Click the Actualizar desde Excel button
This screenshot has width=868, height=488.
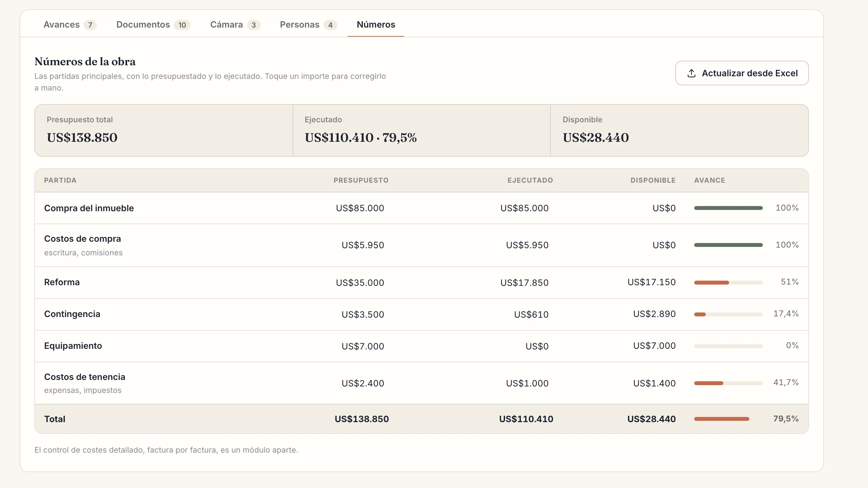pos(742,73)
